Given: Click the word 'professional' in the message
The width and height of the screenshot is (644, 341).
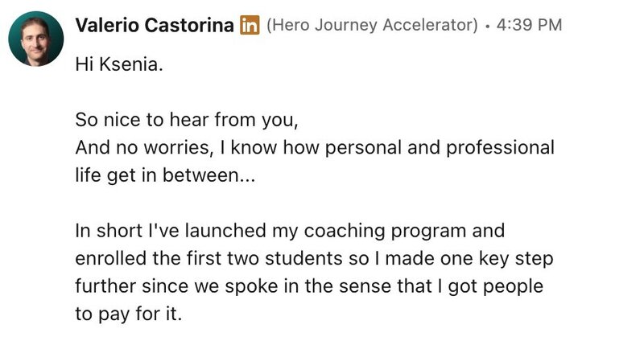Looking at the screenshot, I should (500, 148).
